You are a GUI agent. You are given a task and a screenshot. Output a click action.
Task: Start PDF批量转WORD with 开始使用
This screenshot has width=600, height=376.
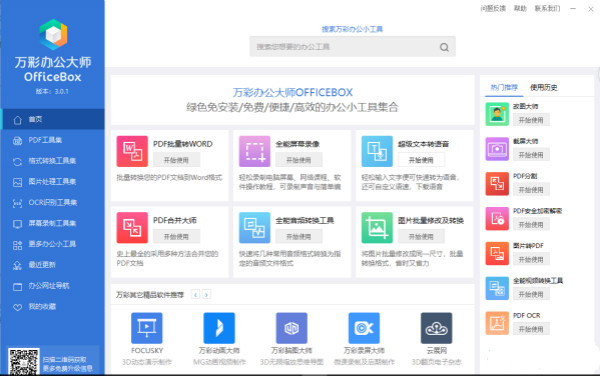(176, 160)
